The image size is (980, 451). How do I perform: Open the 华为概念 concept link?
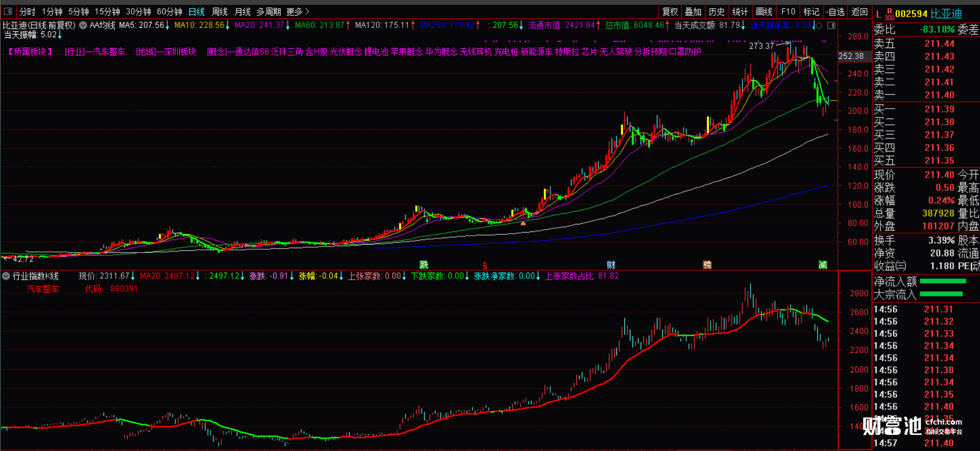[441, 51]
